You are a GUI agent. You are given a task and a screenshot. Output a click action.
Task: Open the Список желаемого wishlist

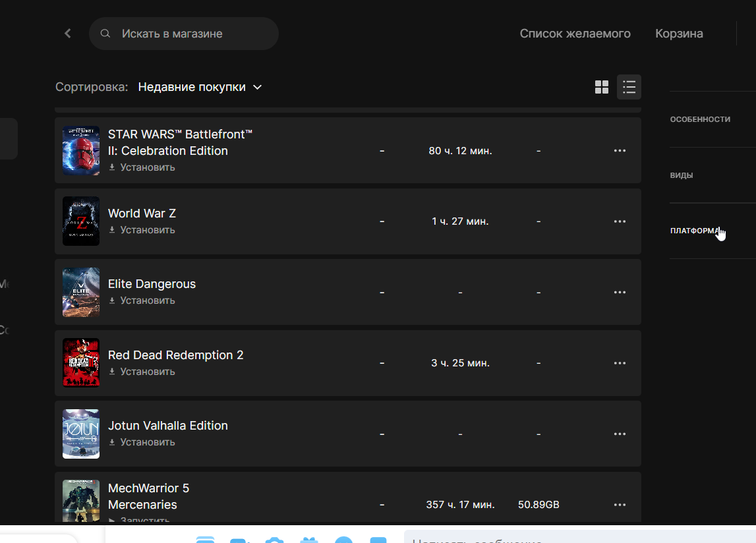[575, 33]
